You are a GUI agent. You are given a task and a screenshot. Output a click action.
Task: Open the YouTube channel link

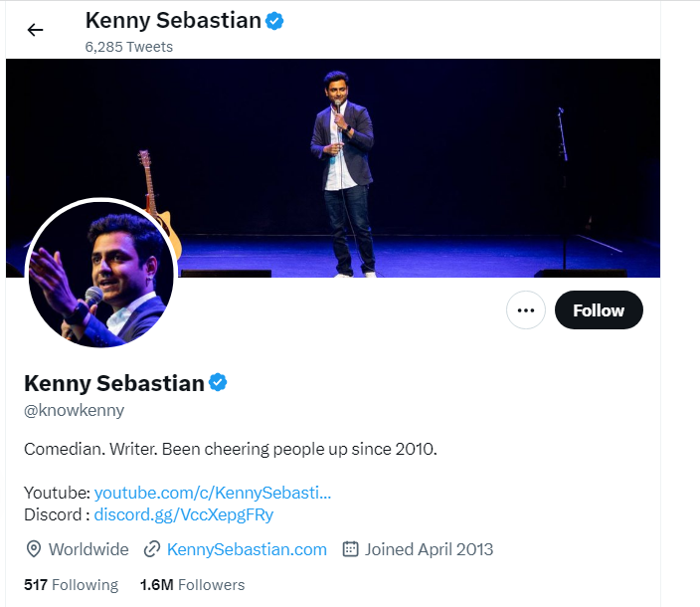point(212,493)
